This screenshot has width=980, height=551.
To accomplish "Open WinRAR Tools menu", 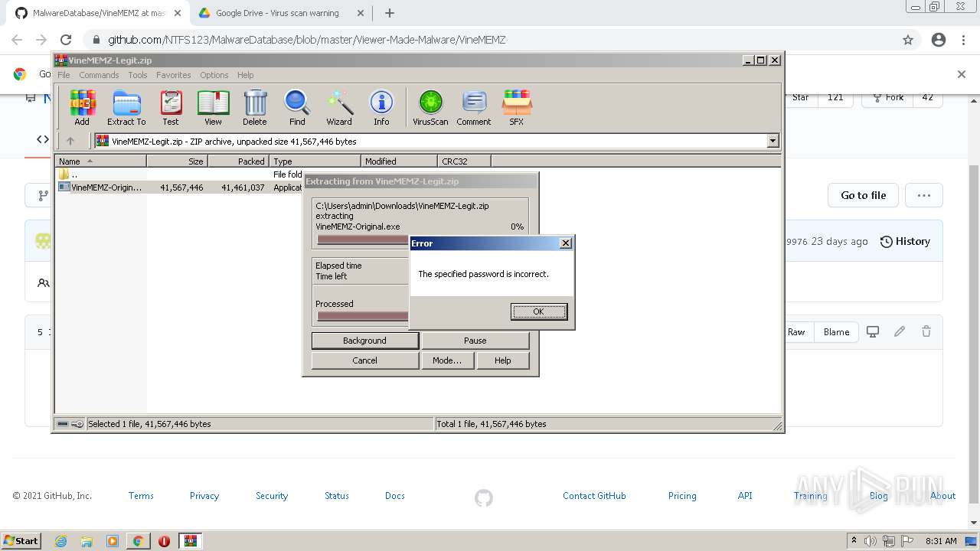I will (x=138, y=75).
